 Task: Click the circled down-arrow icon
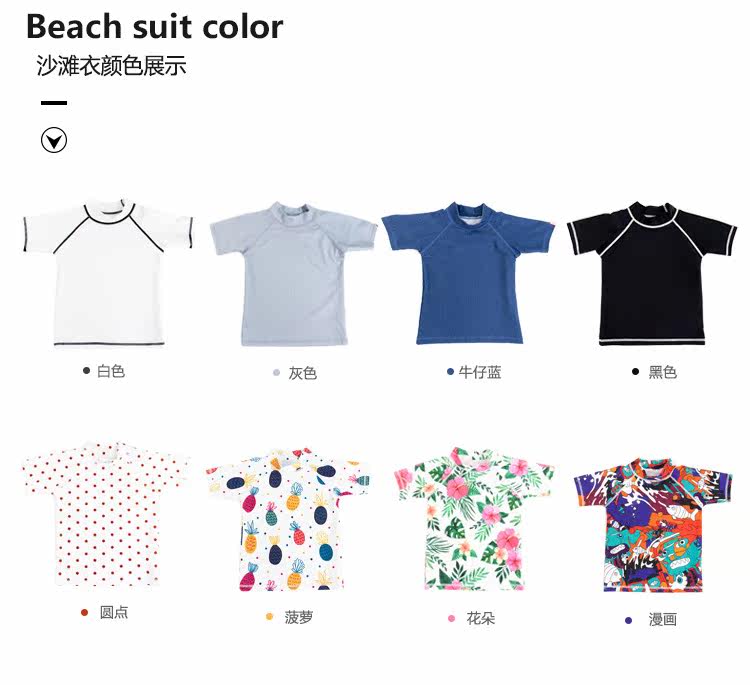[54, 140]
